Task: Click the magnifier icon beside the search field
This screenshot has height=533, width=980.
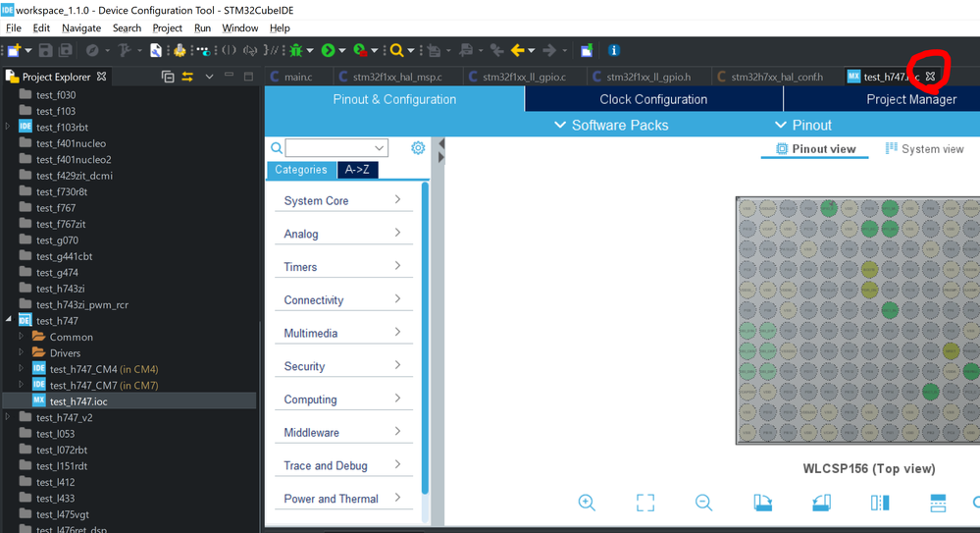Action: (277, 148)
